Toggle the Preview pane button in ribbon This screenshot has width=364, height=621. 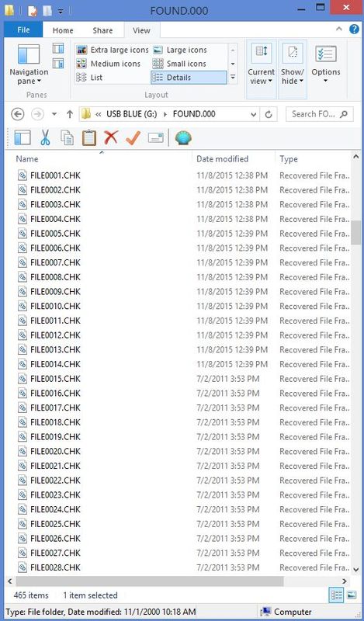(58, 49)
